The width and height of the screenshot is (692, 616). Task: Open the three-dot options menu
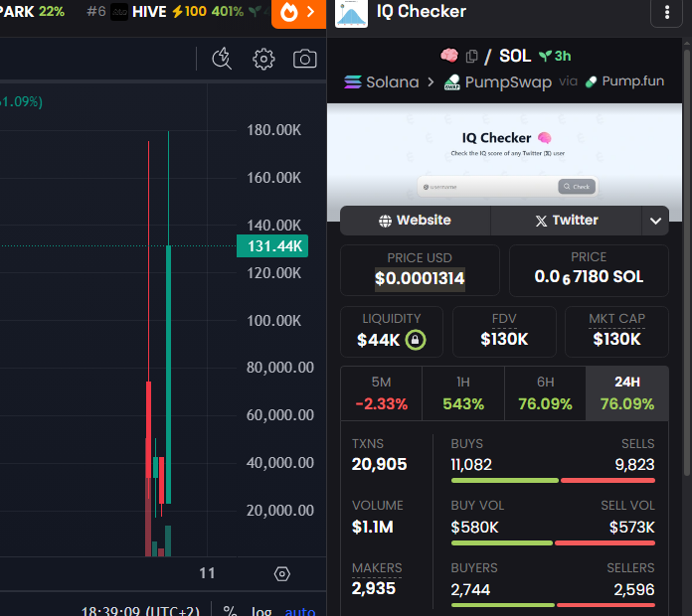(x=666, y=13)
